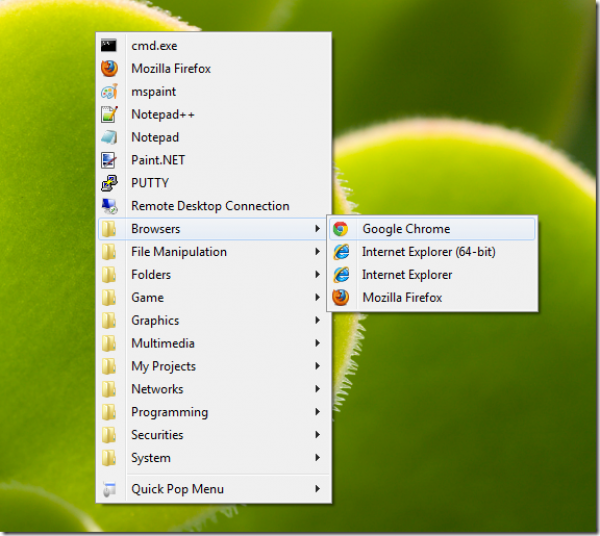
Task: Open PUTTY menu entry
Action: 150,183
